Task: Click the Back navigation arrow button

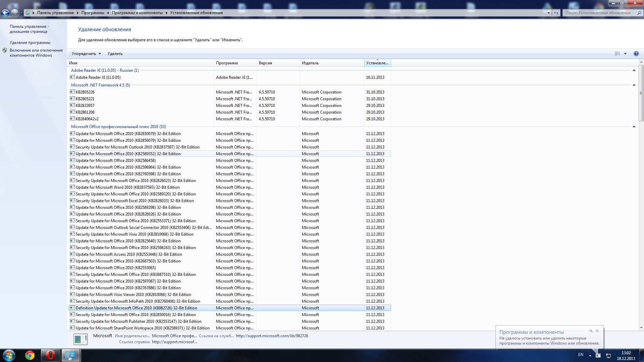Action: (x=5, y=13)
